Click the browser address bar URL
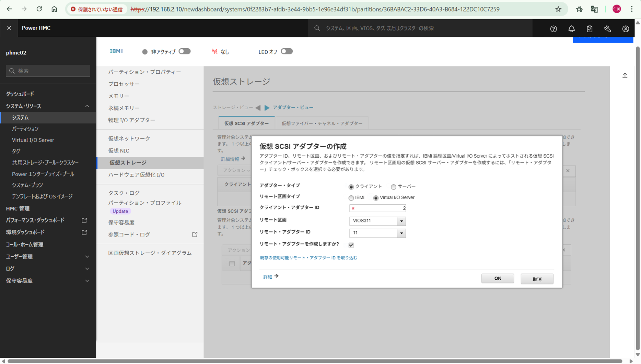The width and height of the screenshot is (641, 364). point(315,9)
